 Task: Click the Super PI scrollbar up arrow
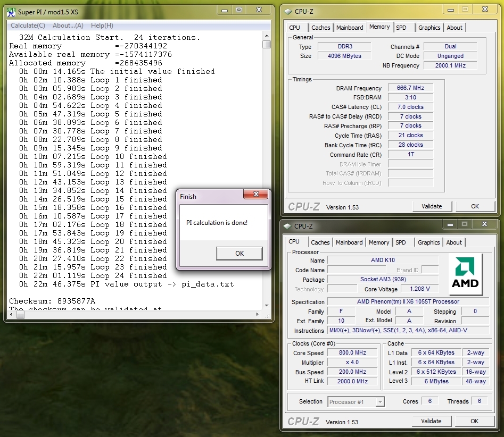tap(267, 37)
